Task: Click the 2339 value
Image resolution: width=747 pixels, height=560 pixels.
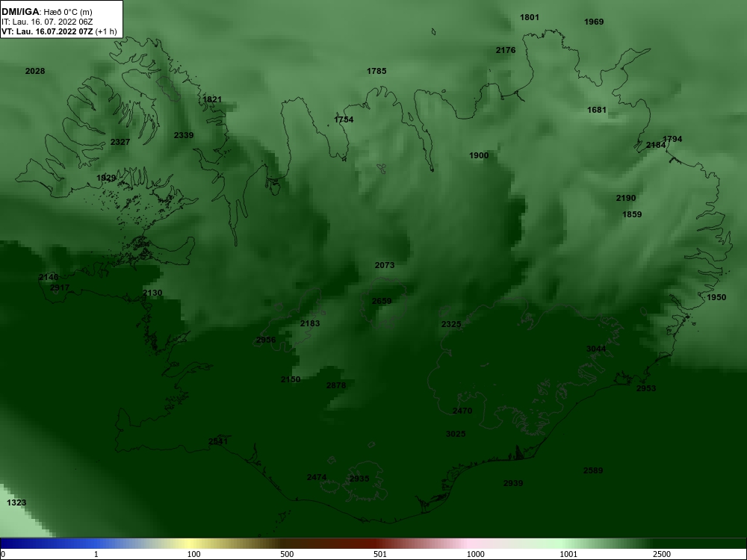Action: click(184, 135)
